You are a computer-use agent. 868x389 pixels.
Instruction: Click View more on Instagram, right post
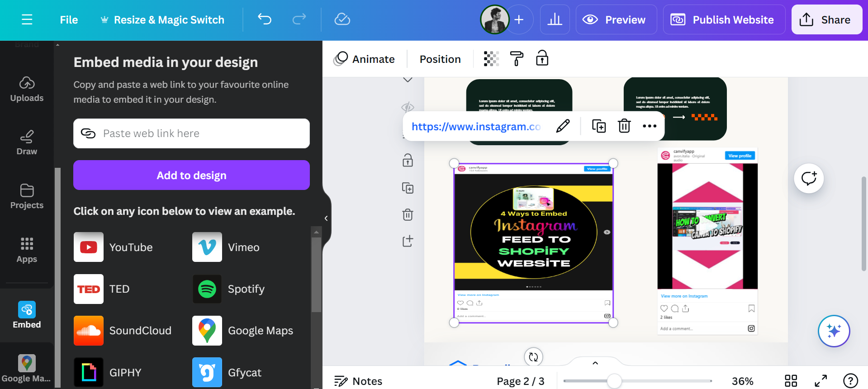(684, 296)
